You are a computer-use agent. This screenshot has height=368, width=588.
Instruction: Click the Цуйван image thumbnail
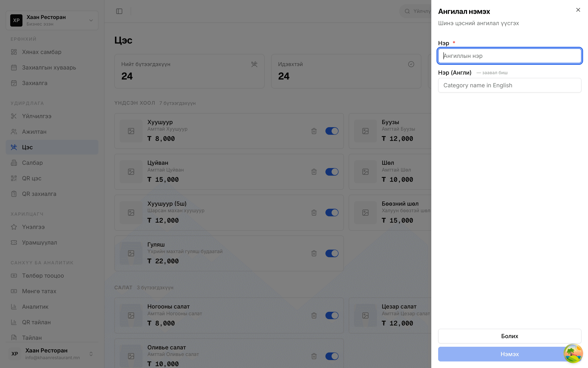coord(131,172)
